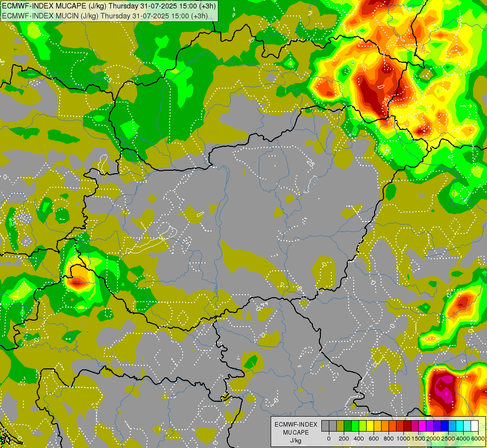Viewport: 487px width, 448px height.
Task: Select the cyan legend swatch before 4000
Action: [460, 426]
